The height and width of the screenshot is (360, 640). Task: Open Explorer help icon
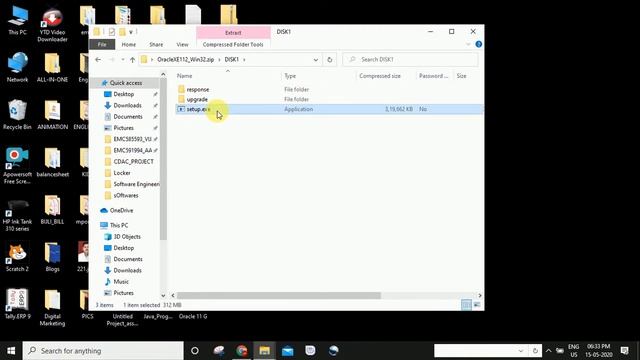[479, 44]
